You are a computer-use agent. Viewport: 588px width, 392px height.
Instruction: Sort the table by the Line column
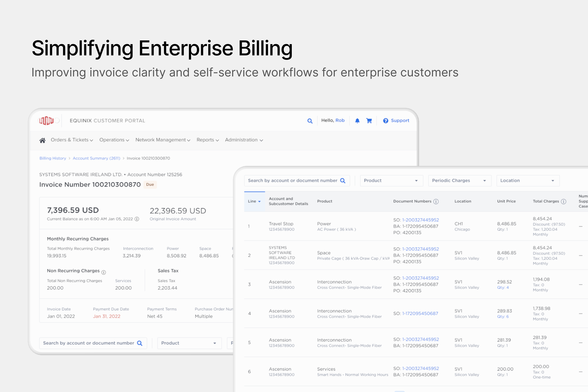pyautogui.click(x=254, y=201)
